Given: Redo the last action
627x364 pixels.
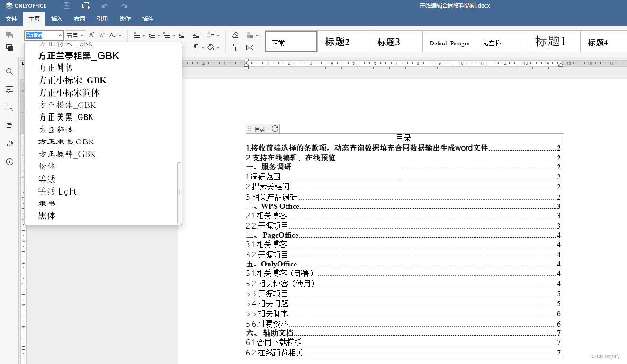Looking at the screenshot, I should click(124, 6).
